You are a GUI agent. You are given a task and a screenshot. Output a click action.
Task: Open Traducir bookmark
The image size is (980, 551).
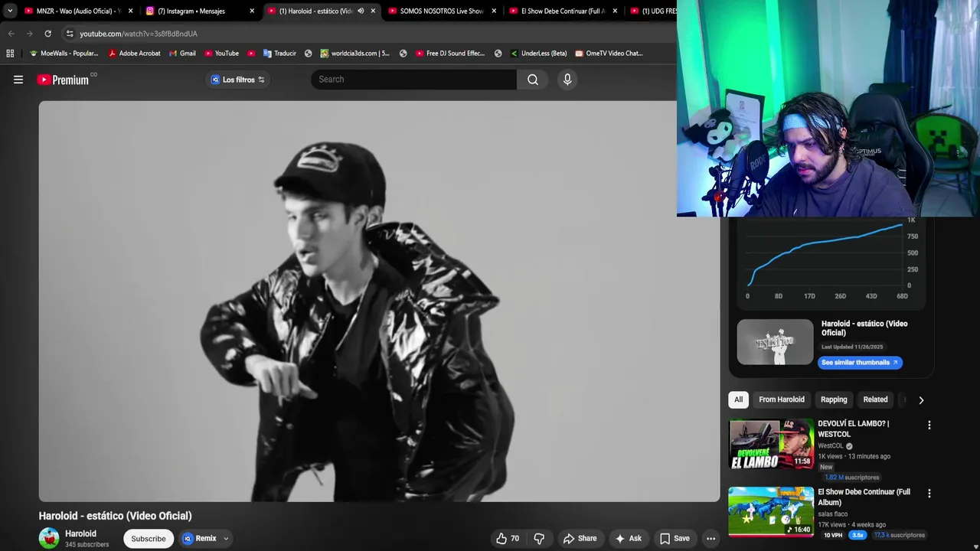click(x=279, y=54)
